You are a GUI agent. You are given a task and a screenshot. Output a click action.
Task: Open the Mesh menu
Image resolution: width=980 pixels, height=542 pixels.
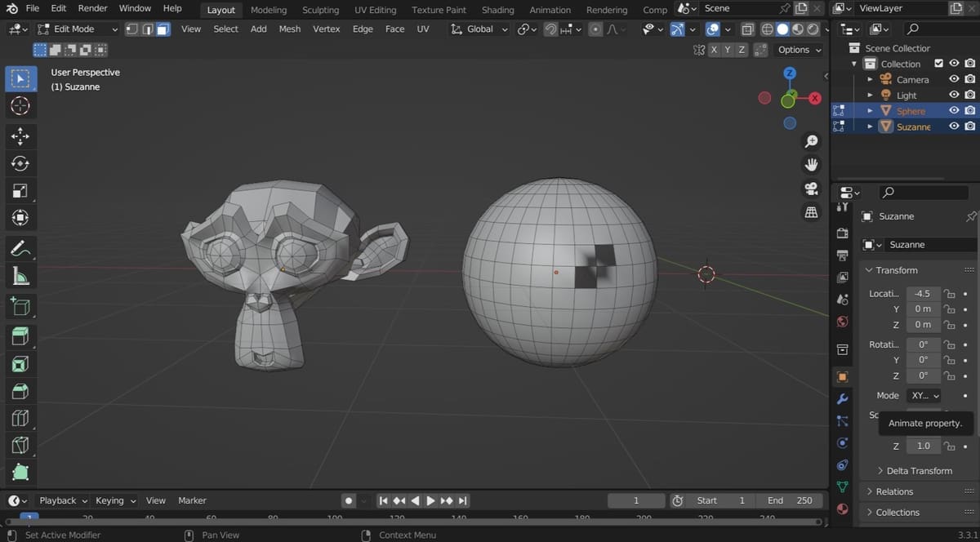coord(289,29)
